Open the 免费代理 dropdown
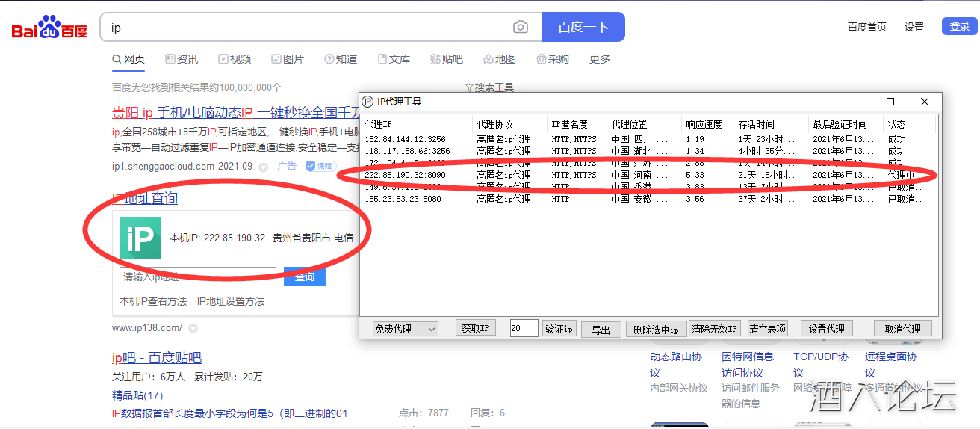 (x=406, y=329)
